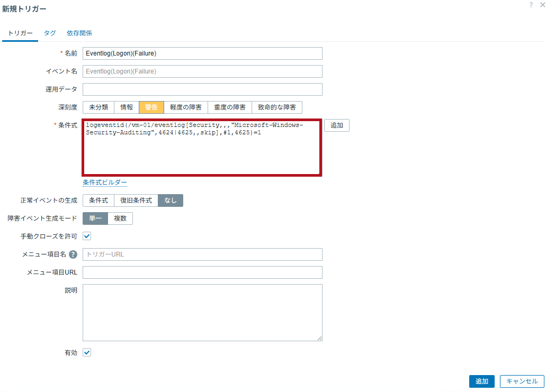
Task: Click the キャンセル button
Action: [x=522, y=381]
